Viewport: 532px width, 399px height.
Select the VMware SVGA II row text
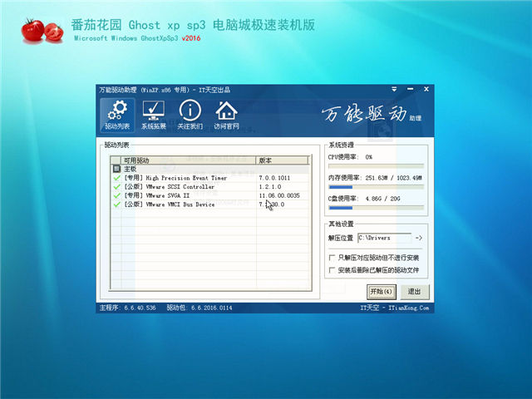click(x=157, y=195)
